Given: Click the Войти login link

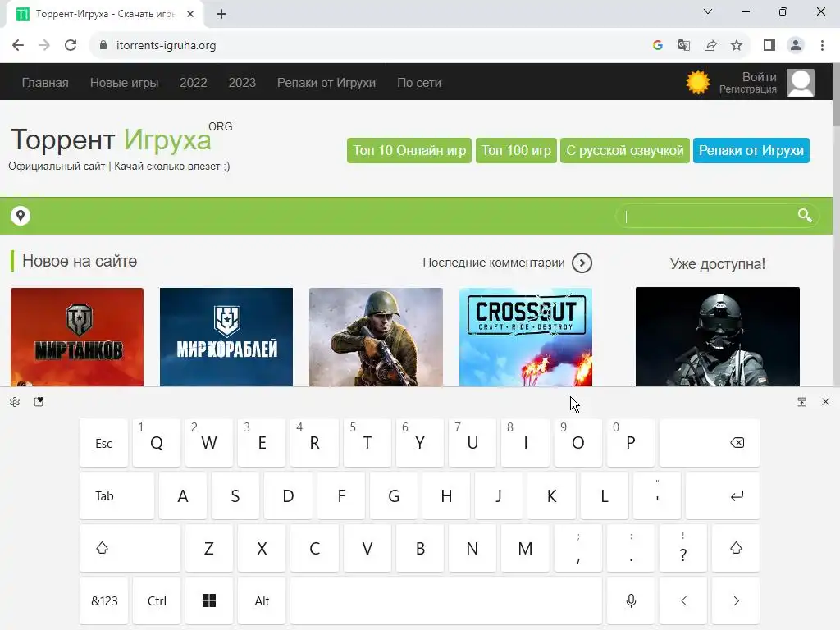Looking at the screenshot, I should 759,76.
